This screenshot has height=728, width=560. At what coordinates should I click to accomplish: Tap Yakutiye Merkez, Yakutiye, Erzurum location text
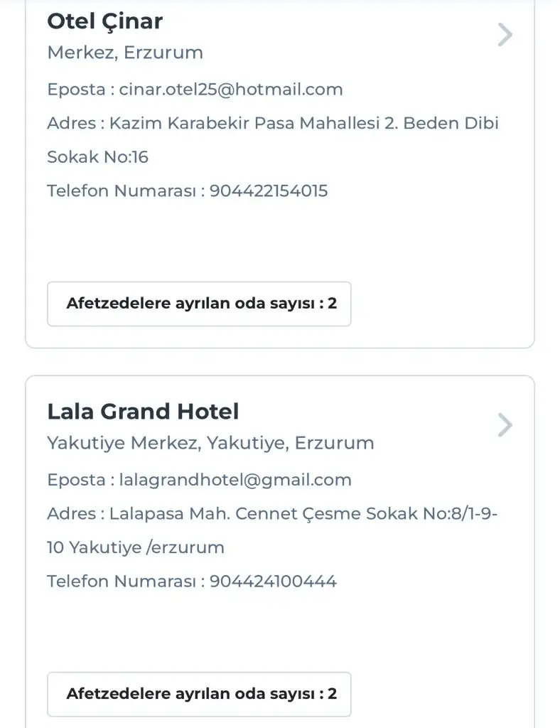pos(210,443)
